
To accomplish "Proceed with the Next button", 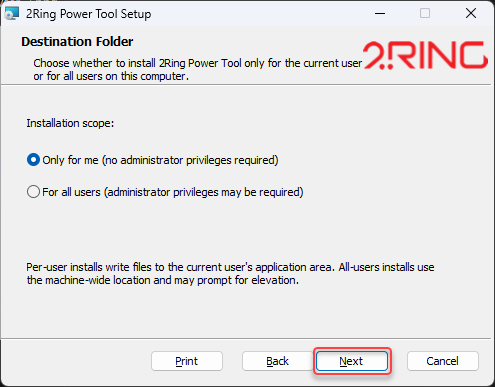I will 352,361.
